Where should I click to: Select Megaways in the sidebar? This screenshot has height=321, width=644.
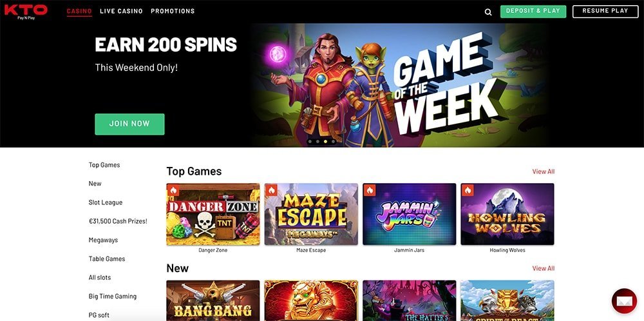103,240
